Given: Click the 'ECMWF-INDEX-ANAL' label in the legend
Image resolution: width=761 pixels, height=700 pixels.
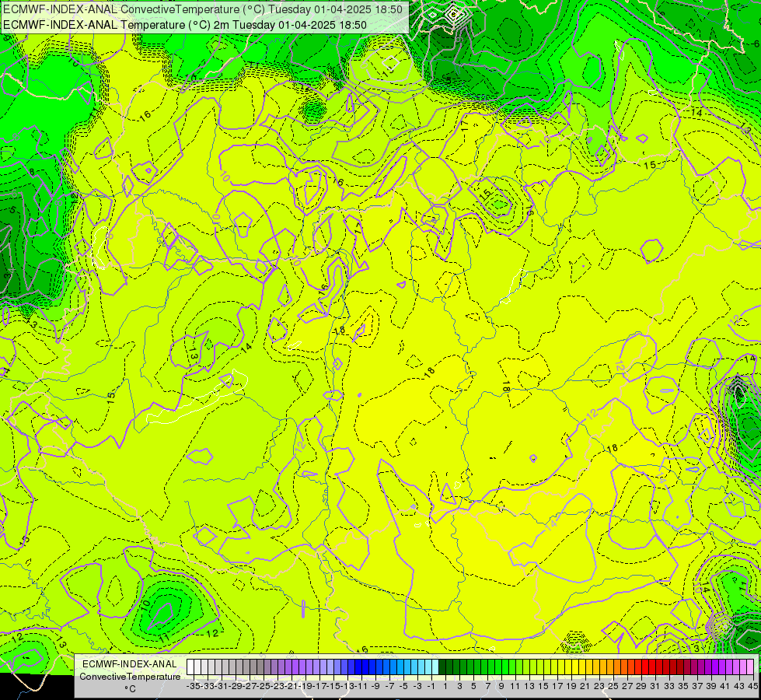Looking at the screenshot, I should click(x=130, y=664).
